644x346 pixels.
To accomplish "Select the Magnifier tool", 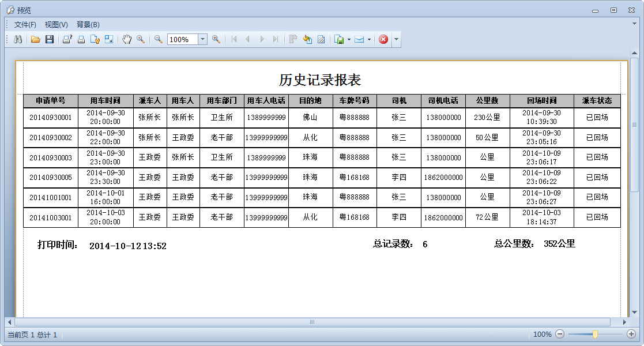I will (x=141, y=39).
